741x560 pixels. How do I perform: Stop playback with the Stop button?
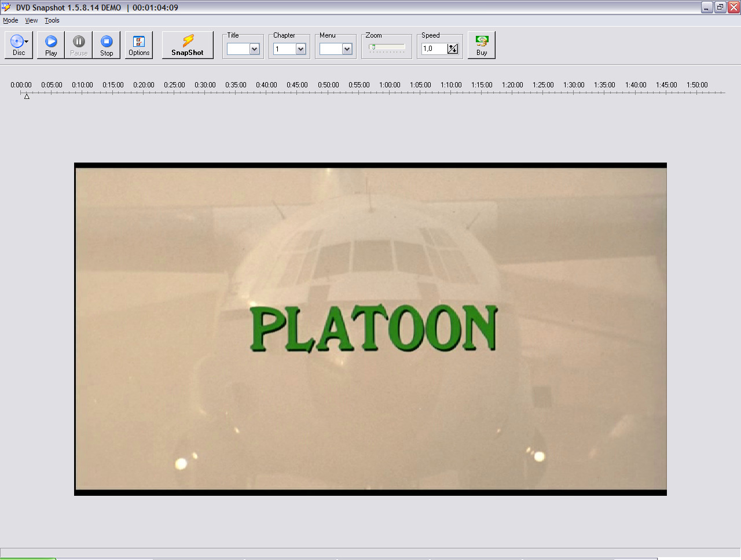click(107, 45)
